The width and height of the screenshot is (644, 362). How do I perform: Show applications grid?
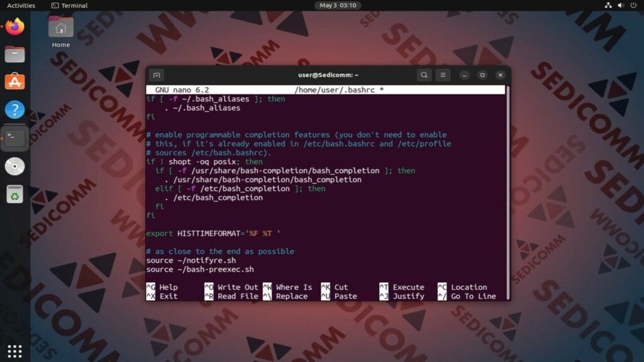point(15,351)
